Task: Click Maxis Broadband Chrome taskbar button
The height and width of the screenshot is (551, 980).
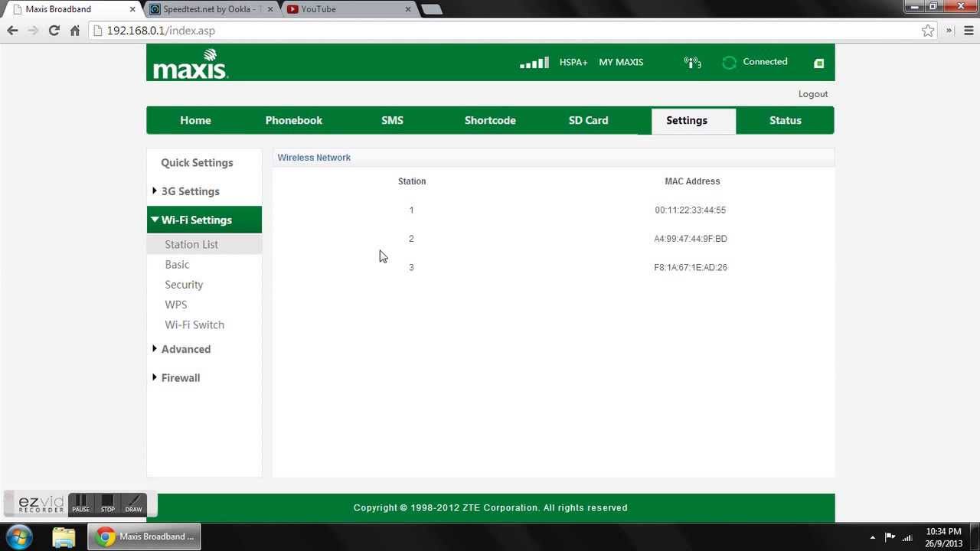Action: [x=144, y=536]
